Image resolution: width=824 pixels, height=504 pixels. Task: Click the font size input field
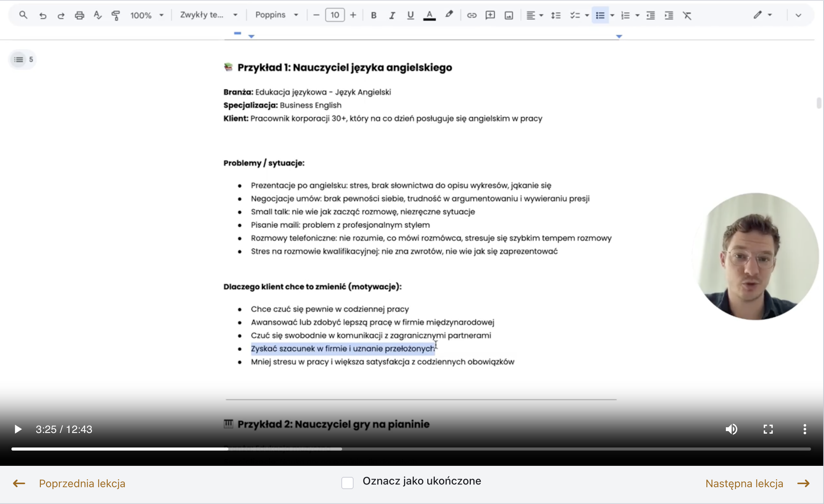tap(335, 15)
